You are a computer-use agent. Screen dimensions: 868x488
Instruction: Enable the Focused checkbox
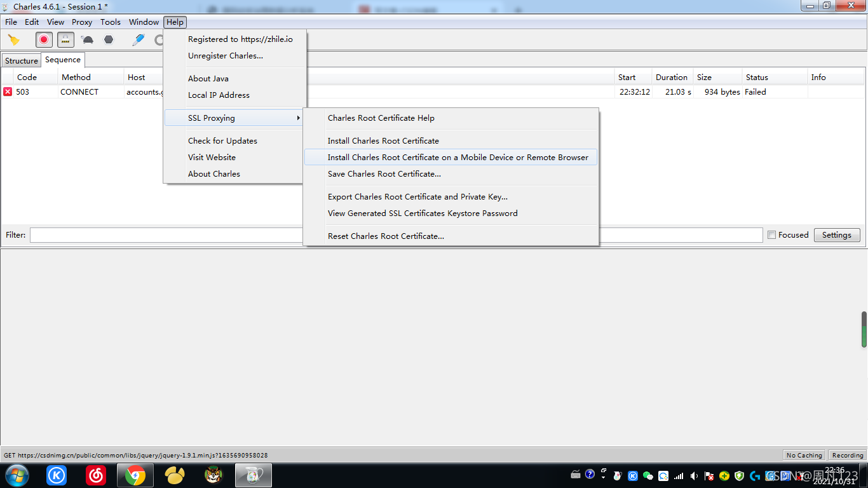pos(772,235)
